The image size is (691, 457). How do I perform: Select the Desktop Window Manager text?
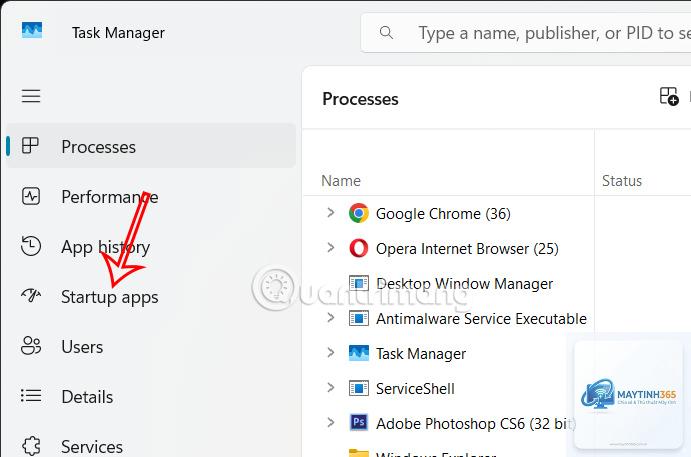pyautogui.click(x=464, y=284)
